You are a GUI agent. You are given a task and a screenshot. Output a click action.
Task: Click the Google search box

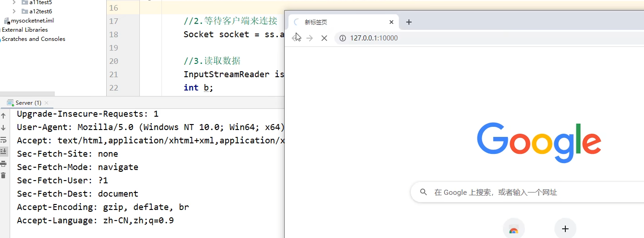[x=527, y=192]
